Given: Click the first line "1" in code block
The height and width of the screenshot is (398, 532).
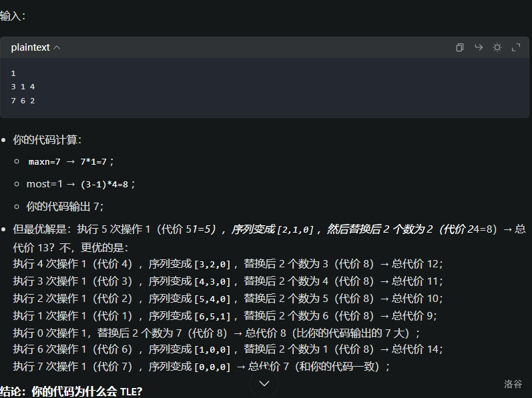Looking at the screenshot, I should [13, 73].
